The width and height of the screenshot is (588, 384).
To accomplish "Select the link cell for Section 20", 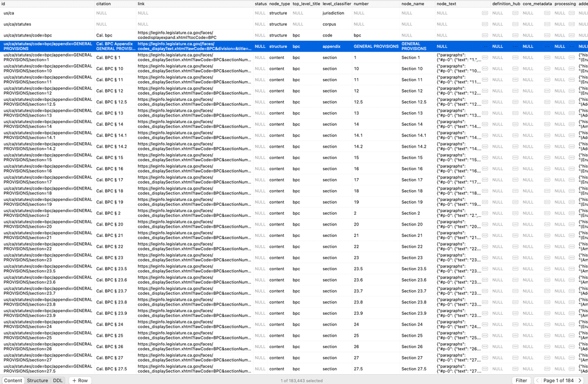I will coord(194,224).
